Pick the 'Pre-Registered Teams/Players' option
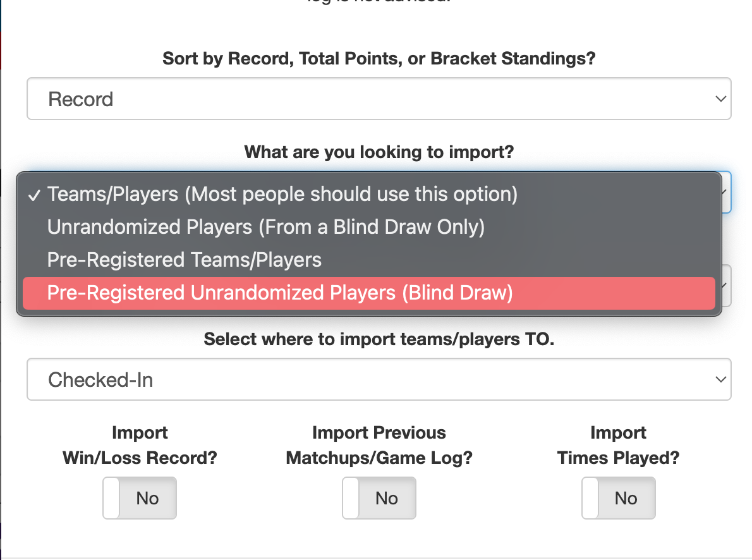The image size is (752, 560). point(185,260)
